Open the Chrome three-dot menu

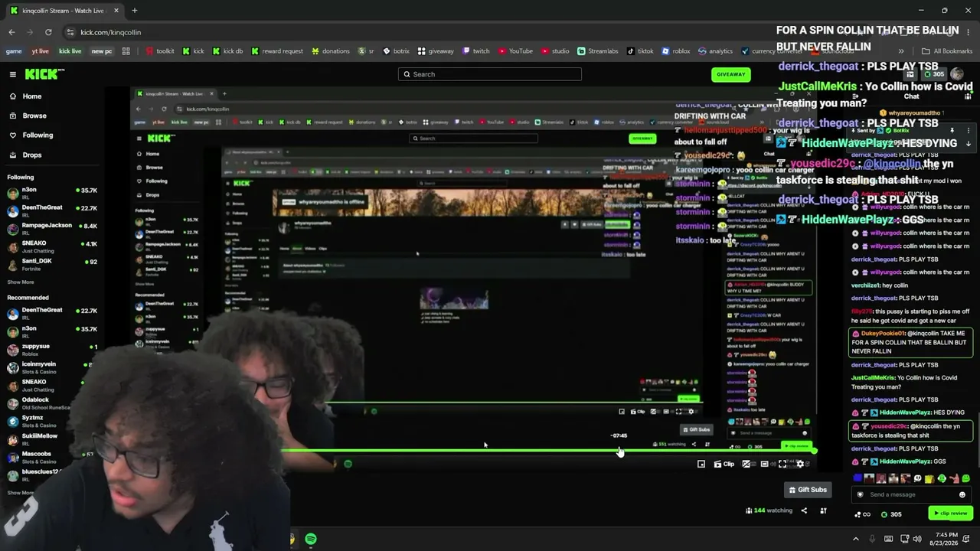pyautogui.click(x=969, y=32)
